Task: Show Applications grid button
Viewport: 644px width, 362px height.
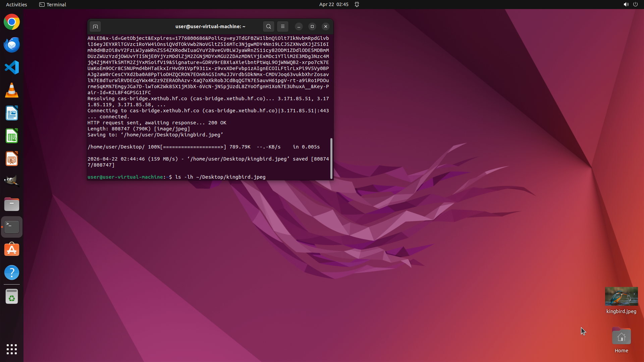Action: (x=12, y=349)
